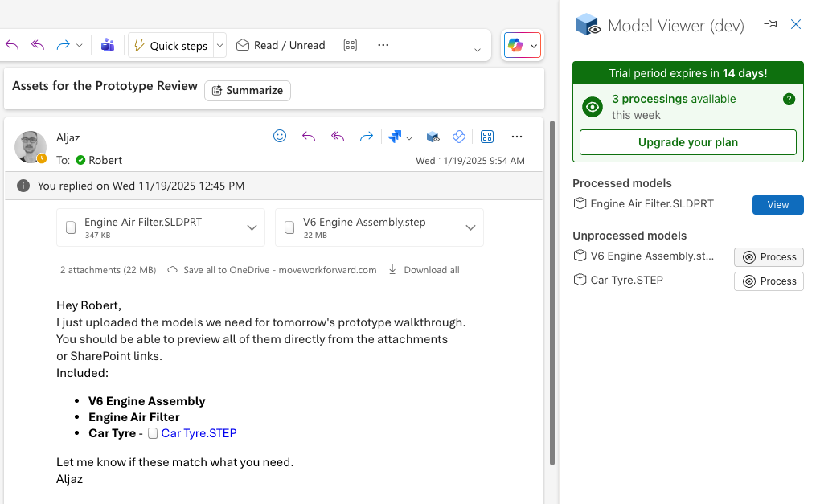
Task: Click the emoji reaction smiley icon
Action: 280,137
